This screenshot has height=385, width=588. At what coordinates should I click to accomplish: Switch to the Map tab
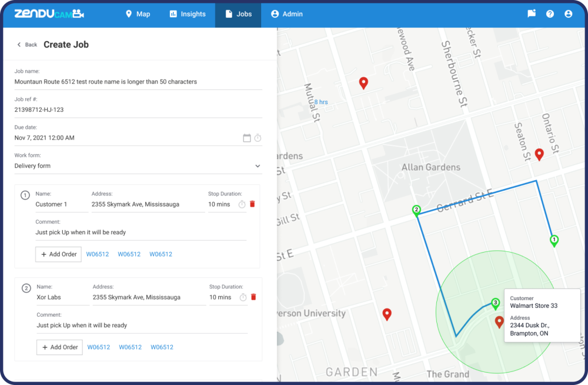tap(138, 14)
